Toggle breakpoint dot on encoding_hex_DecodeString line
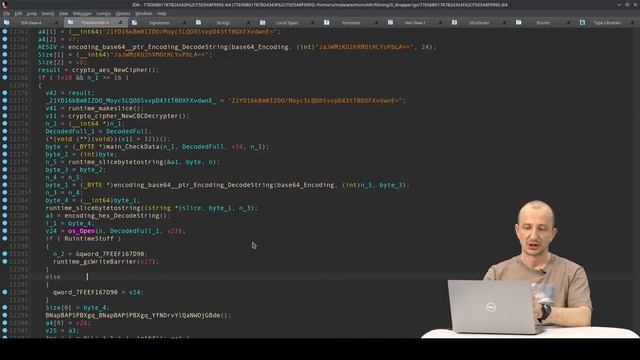This screenshot has width=640, height=360. point(5,216)
